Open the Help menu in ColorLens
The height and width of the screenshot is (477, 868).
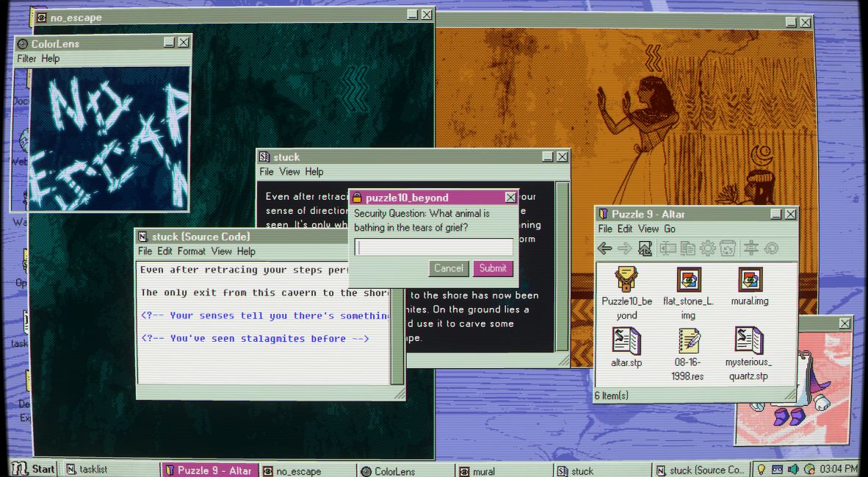pos(51,58)
